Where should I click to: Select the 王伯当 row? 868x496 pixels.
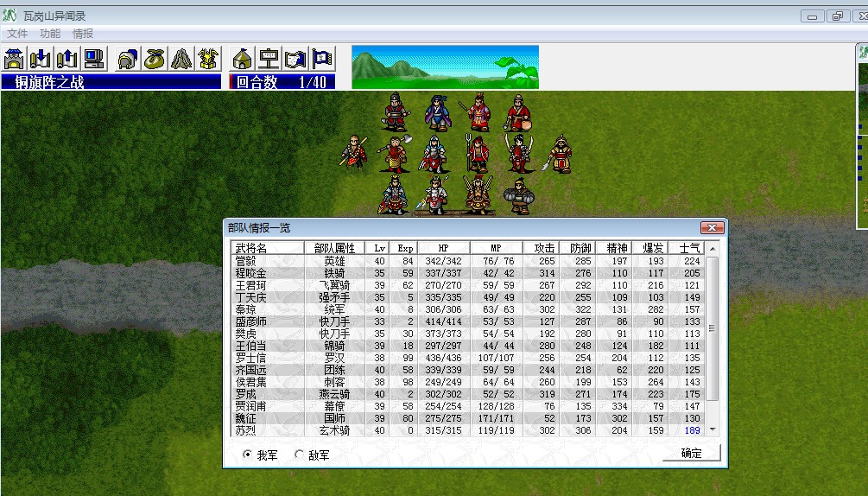point(468,346)
